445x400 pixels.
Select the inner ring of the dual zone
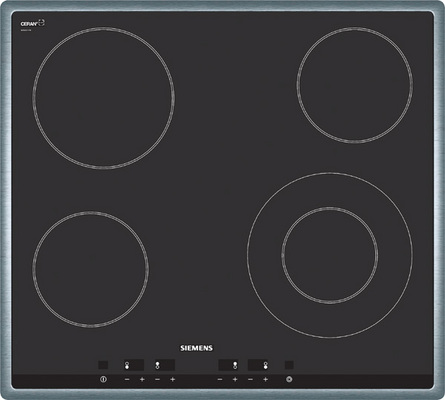(330, 255)
